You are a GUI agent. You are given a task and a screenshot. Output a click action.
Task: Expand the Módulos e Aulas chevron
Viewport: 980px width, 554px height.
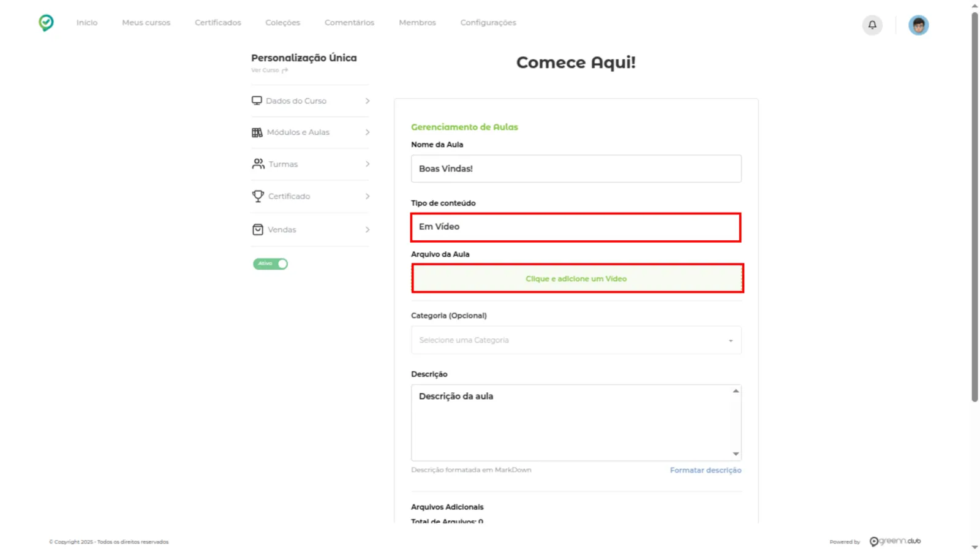[367, 132]
